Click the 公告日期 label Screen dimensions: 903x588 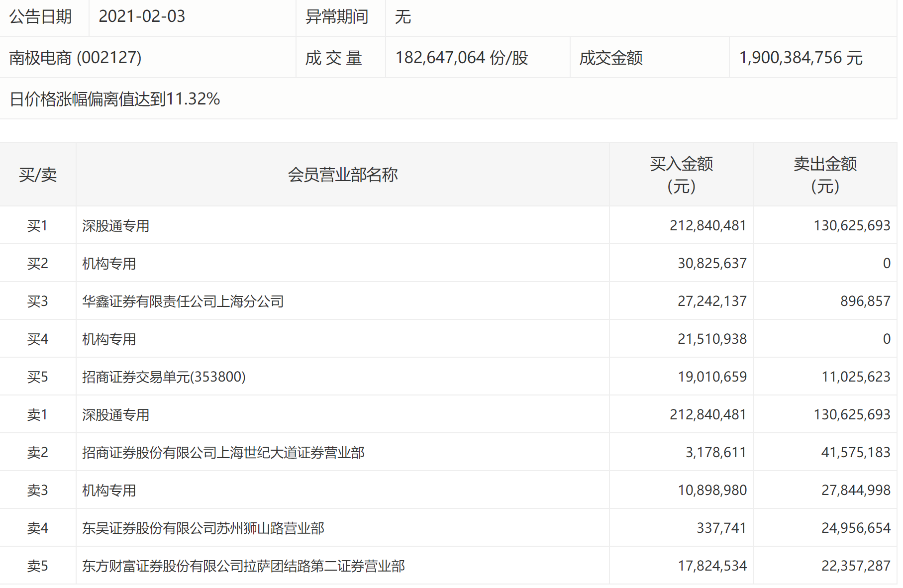click(40, 17)
